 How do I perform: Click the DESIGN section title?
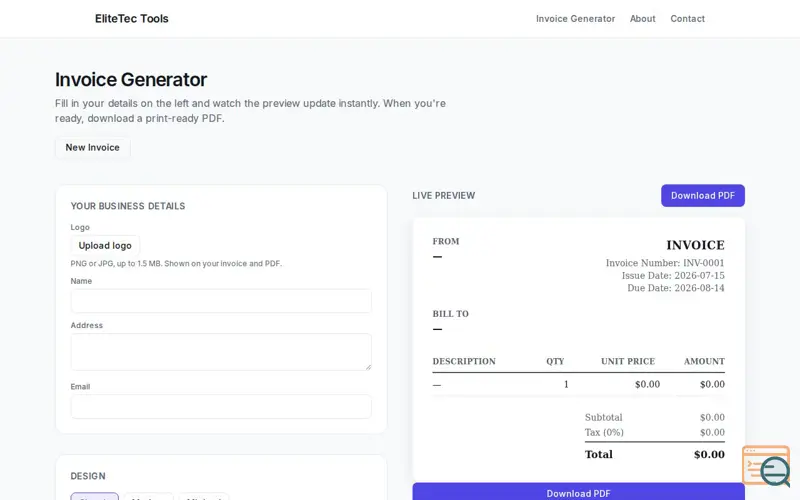(x=88, y=476)
